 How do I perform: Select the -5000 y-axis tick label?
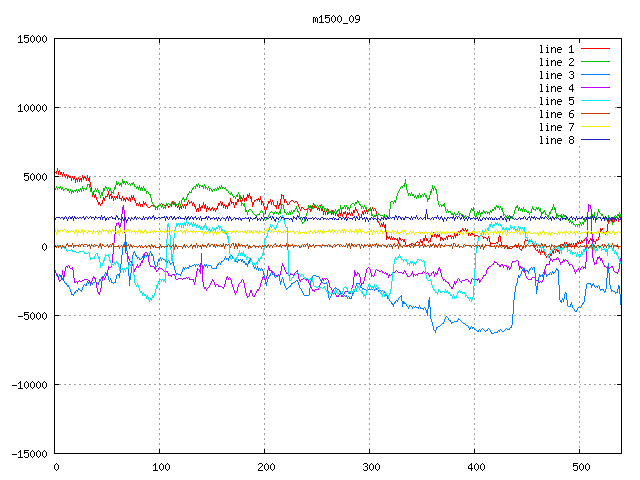30,315
